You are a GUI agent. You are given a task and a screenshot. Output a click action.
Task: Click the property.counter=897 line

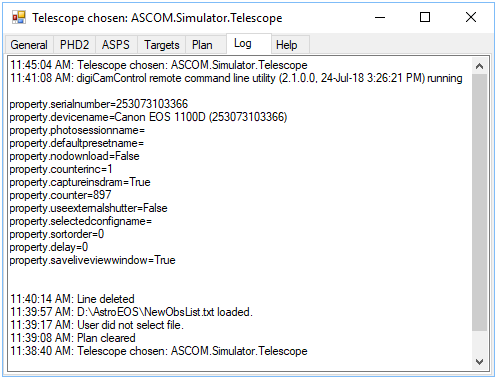tap(60, 195)
